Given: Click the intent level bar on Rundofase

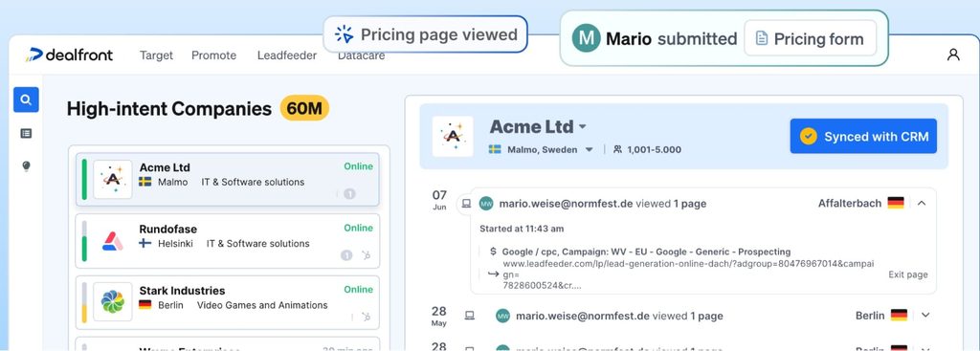Looking at the screenshot, I should 84,241.
